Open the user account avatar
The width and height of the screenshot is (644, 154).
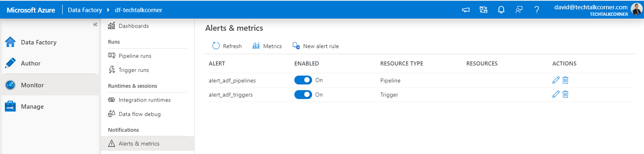coord(636,9)
